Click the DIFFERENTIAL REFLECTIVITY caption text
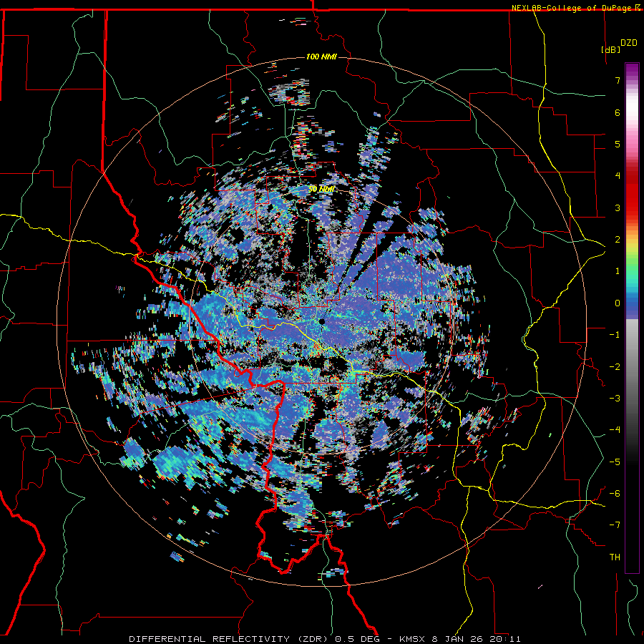 pyautogui.click(x=210, y=639)
